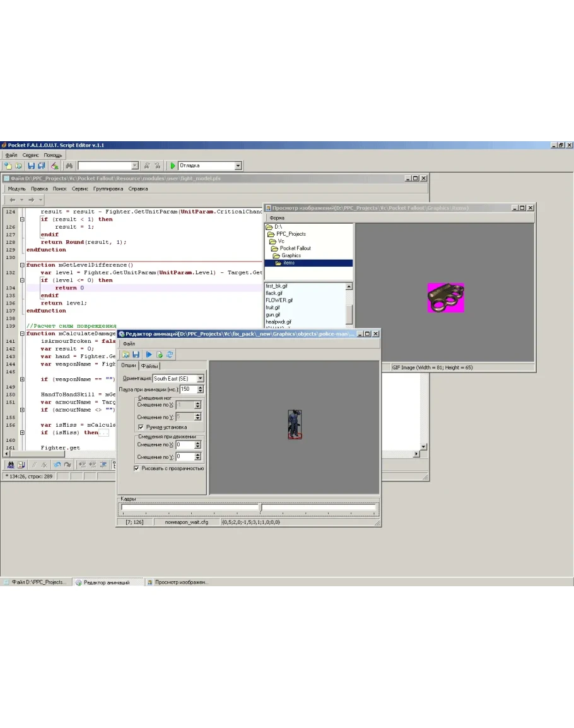Uncheck 'Рисовать с прозрачностью' option

pyautogui.click(x=137, y=468)
